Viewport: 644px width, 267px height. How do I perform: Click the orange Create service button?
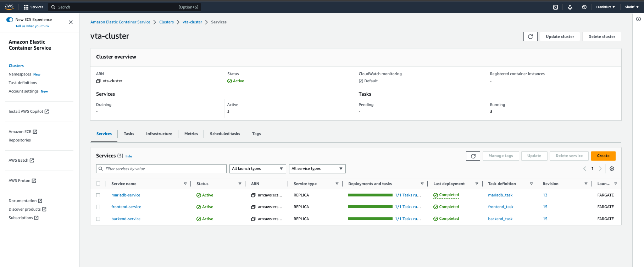click(603, 156)
